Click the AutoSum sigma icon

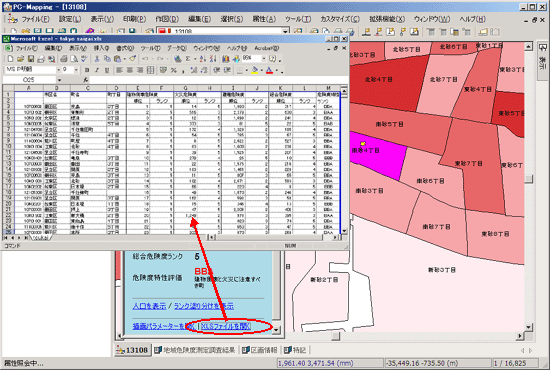pyautogui.click(x=188, y=59)
